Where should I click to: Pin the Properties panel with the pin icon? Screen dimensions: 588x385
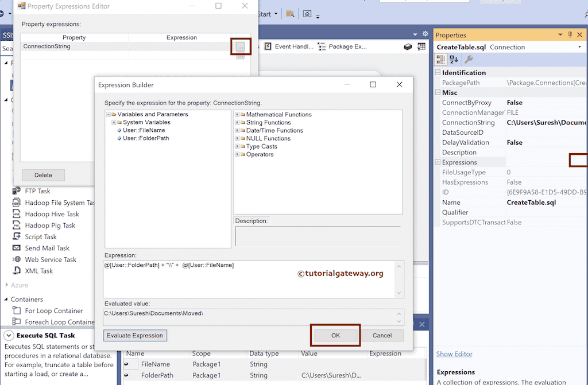tap(569, 34)
